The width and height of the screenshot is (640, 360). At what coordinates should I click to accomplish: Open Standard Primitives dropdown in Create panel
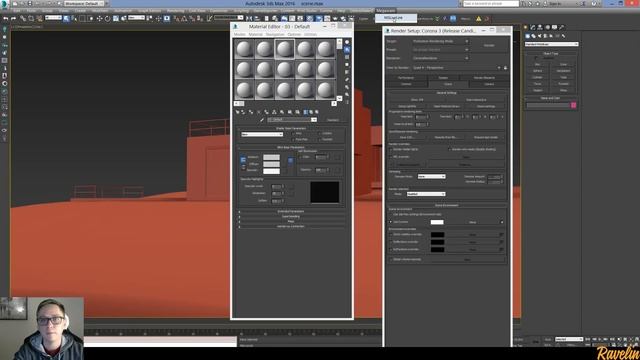click(551, 44)
